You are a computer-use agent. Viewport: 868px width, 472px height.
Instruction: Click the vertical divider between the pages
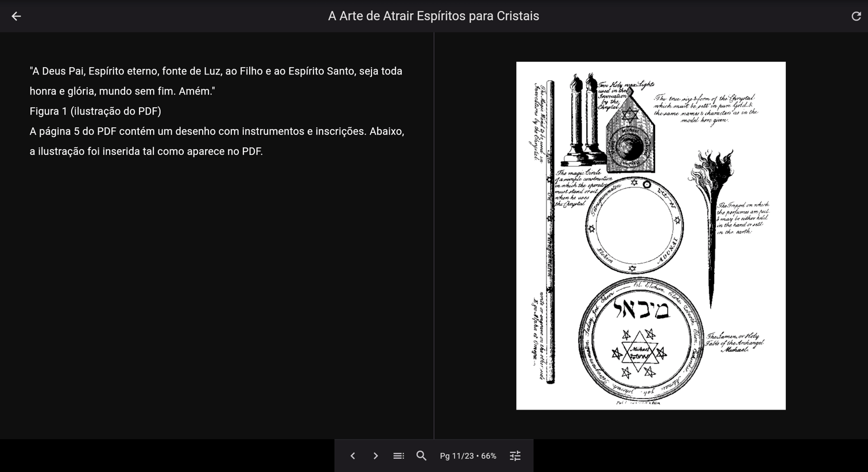coord(434,235)
